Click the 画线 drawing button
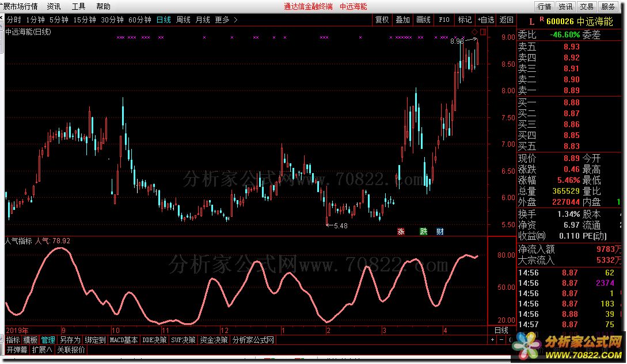The width and height of the screenshot is (627, 364). [423, 20]
